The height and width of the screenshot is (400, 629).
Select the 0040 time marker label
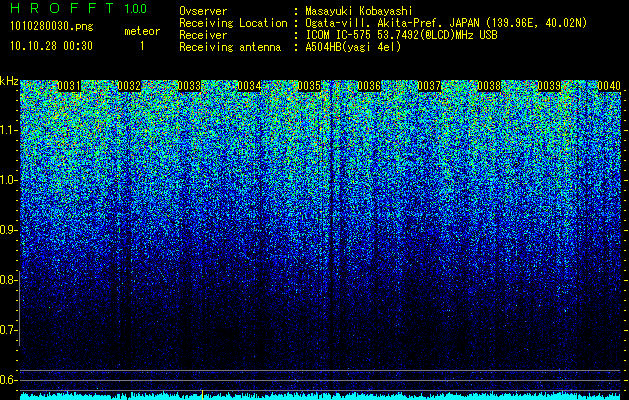609,86
